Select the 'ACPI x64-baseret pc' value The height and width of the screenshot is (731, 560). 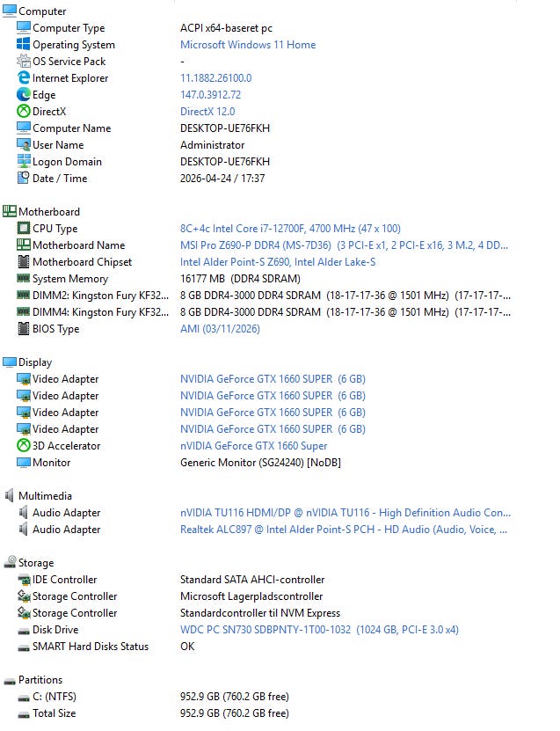(x=226, y=28)
